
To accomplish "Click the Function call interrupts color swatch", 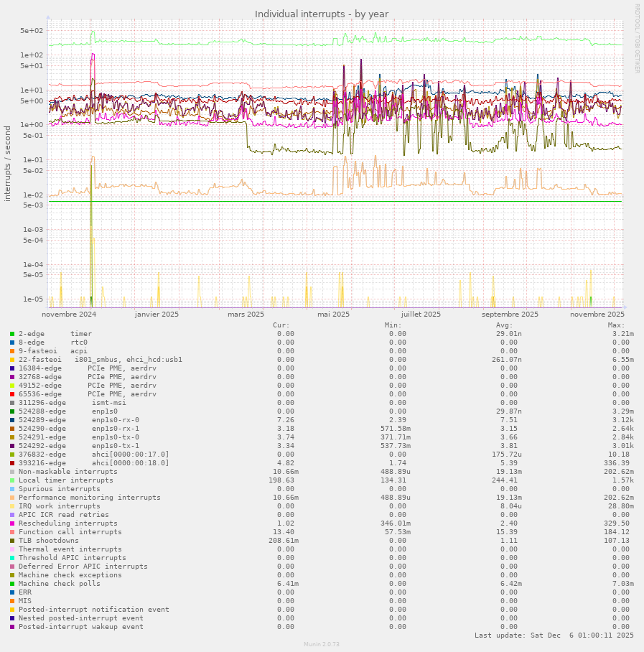I will tap(12, 532).
